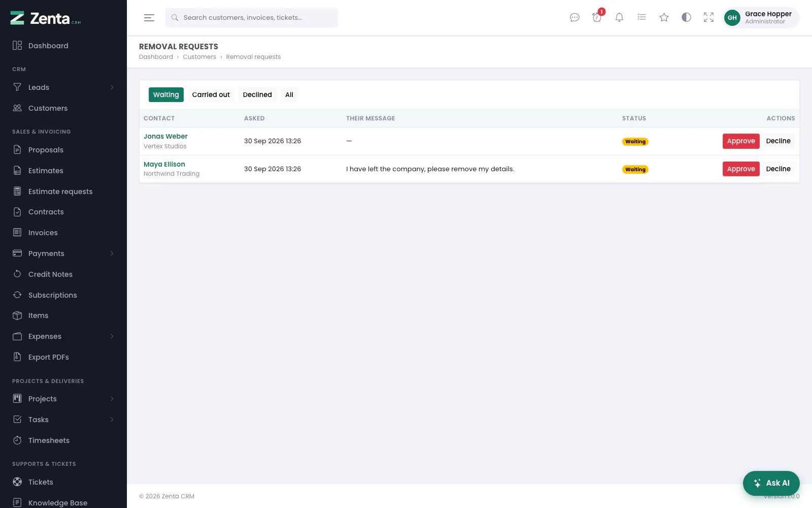The width and height of the screenshot is (812, 508).
Task: Toggle the sidebar hamburger menu
Action: pos(149,18)
